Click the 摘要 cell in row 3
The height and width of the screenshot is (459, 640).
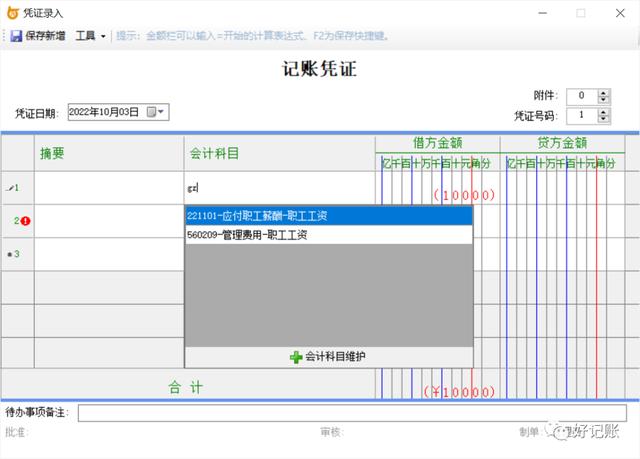pyautogui.click(x=109, y=254)
